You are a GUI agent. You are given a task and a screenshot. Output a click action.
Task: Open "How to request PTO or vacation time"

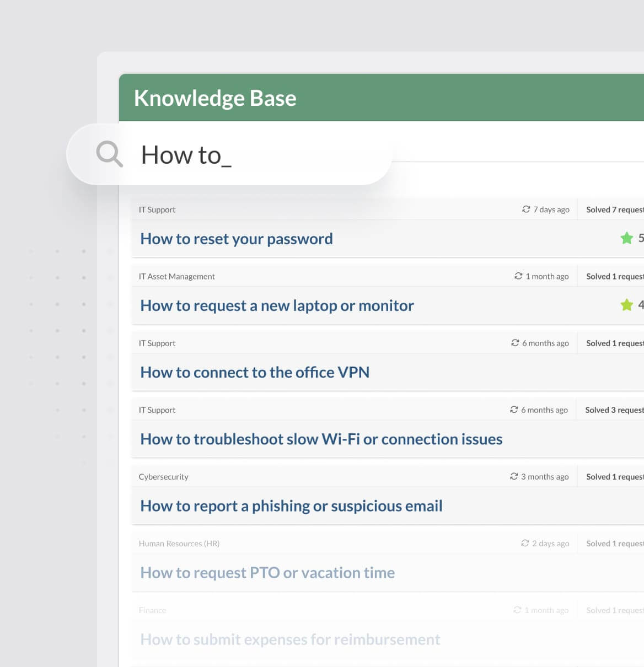[x=267, y=573]
